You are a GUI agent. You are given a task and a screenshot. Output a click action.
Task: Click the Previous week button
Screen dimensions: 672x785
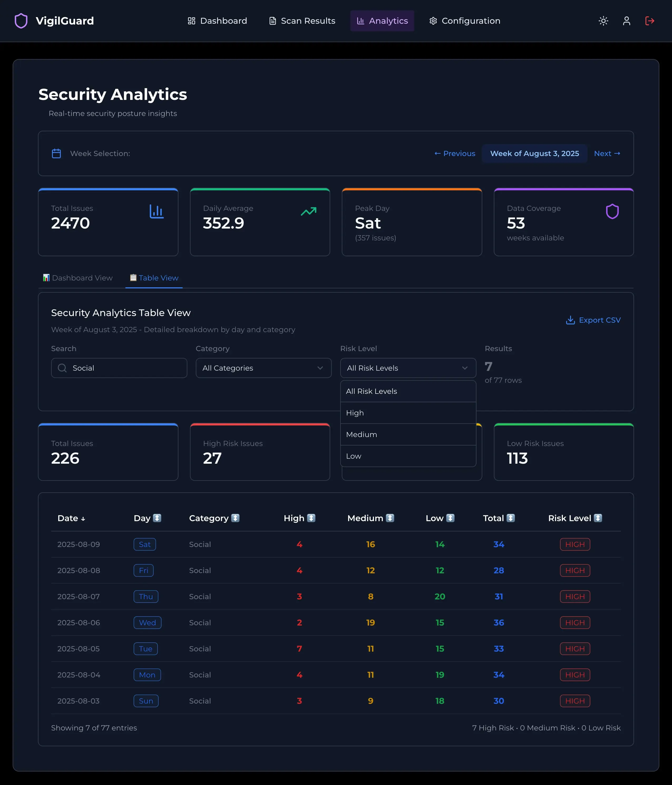click(454, 153)
